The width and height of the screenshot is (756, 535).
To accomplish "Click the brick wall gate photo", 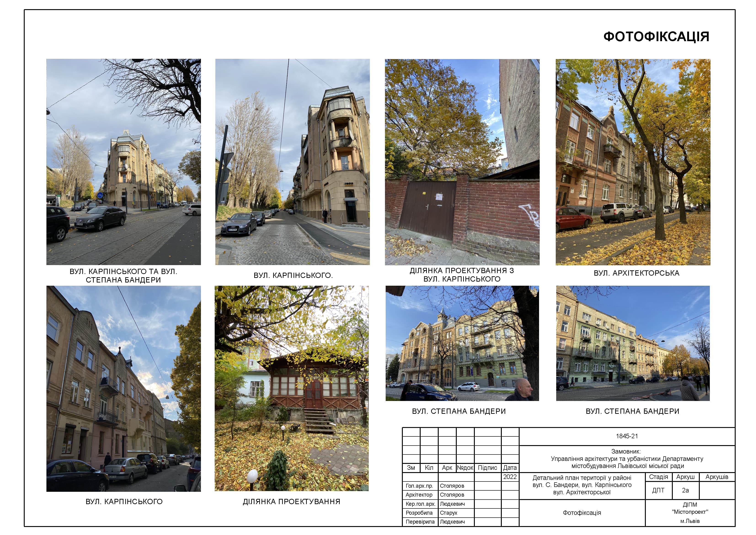I will 462,162.
